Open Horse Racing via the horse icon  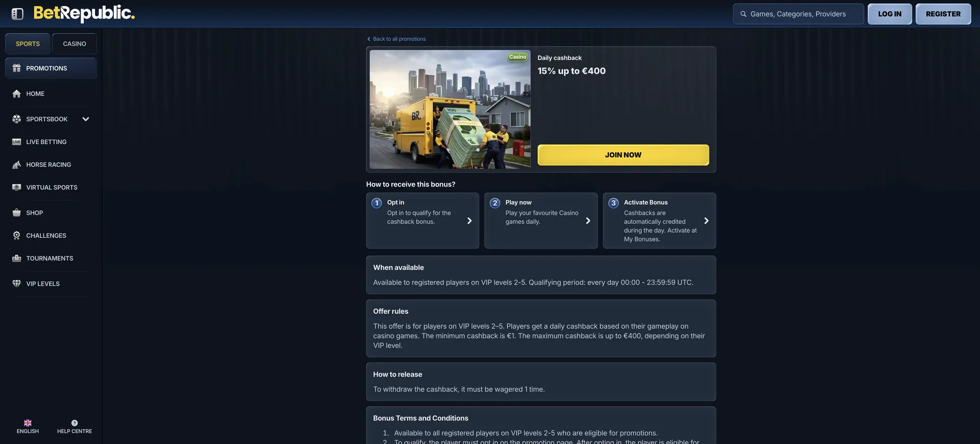(16, 165)
